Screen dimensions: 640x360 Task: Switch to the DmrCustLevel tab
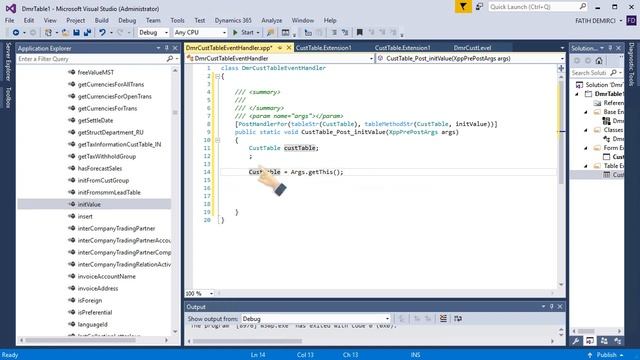click(x=472, y=48)
